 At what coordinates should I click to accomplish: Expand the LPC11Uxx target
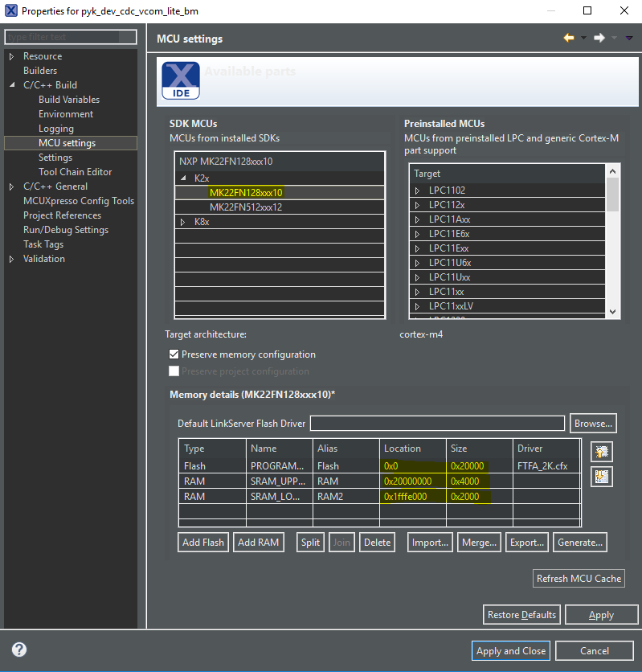coord(418,277)
